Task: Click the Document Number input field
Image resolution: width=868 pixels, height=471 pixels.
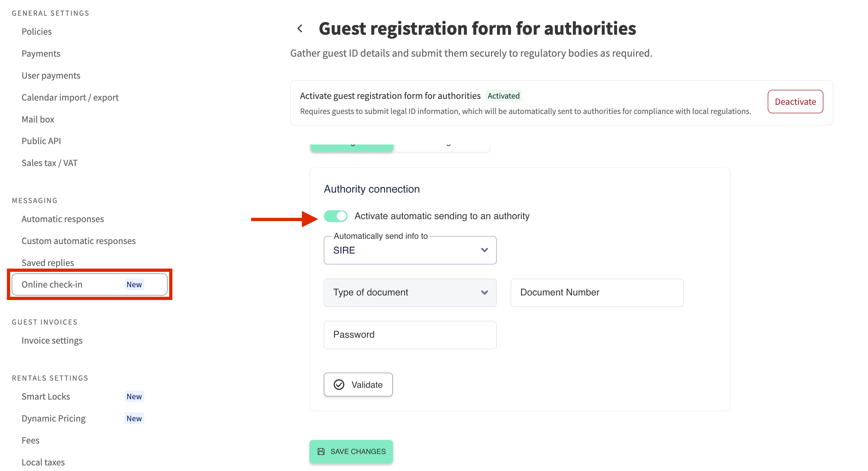Action: point(597,292)
